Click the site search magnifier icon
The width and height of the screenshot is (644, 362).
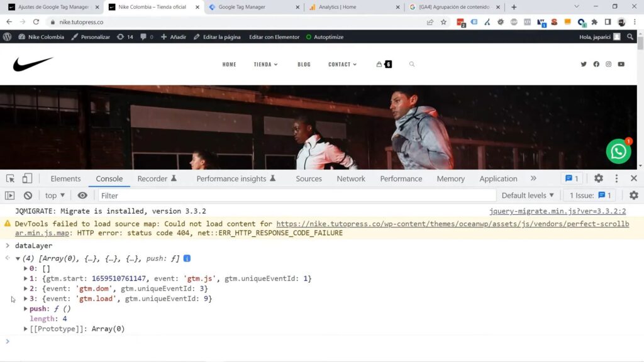[411, 64]
